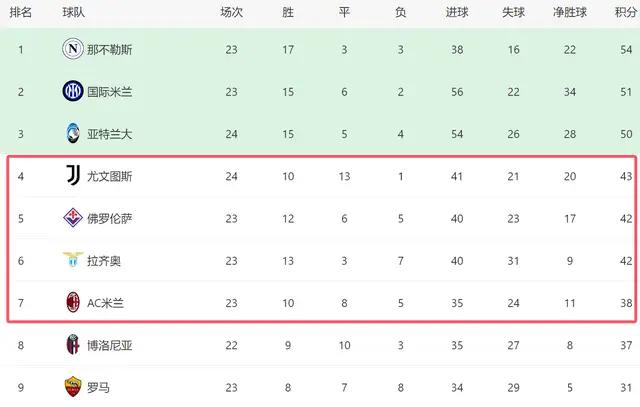Select the Atalanta team badge
The height and width of the screenshot is (407, 640).
[x=73, y=133]
